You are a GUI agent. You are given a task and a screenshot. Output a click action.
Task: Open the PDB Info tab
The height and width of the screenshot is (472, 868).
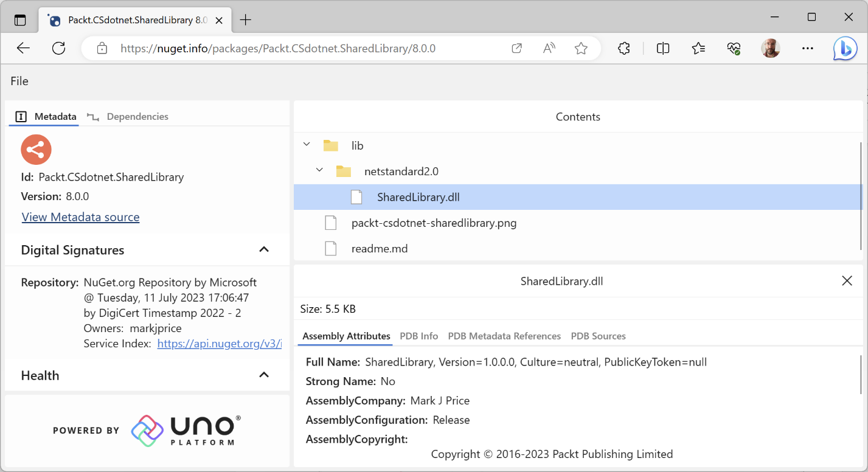(419, 336)
